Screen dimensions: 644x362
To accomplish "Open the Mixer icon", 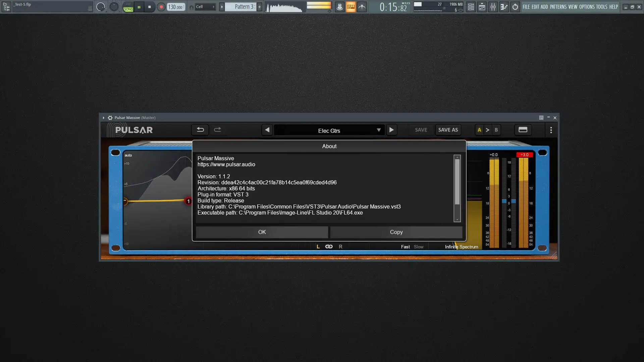I will tap(493, 7).
